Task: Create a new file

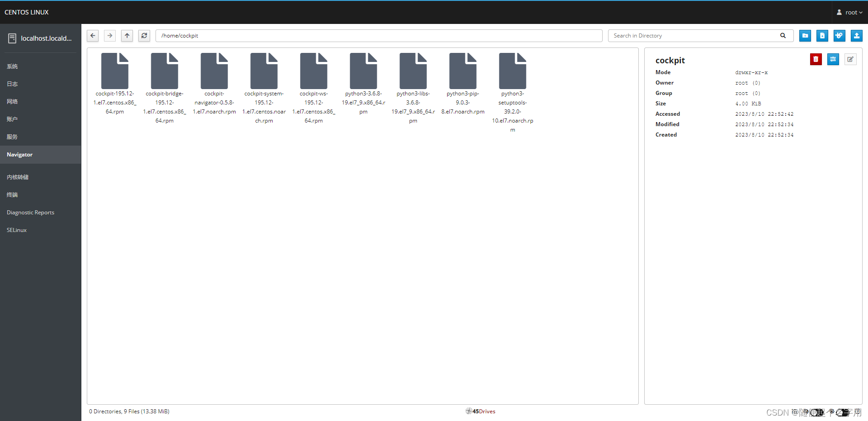Action: [822, 35]
